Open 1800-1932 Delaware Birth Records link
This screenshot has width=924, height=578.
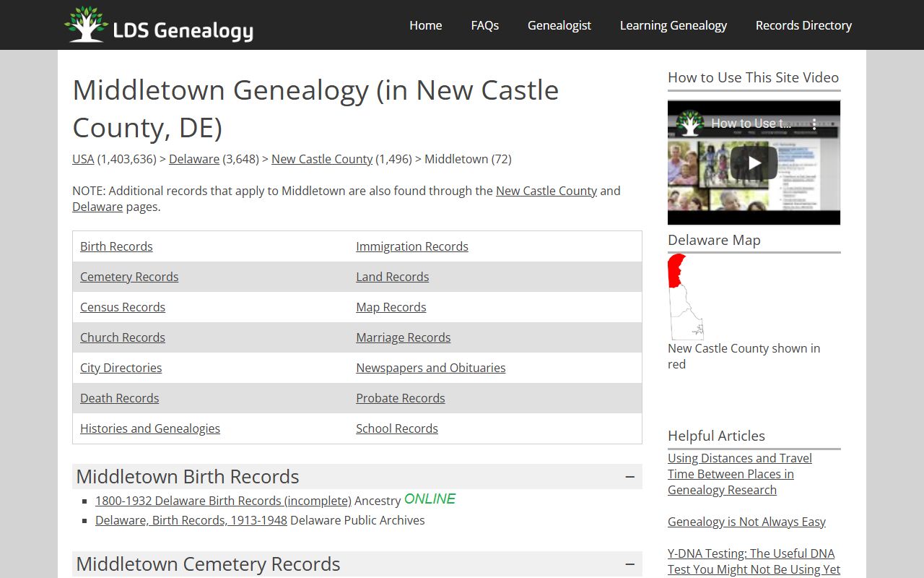point(223,501)
